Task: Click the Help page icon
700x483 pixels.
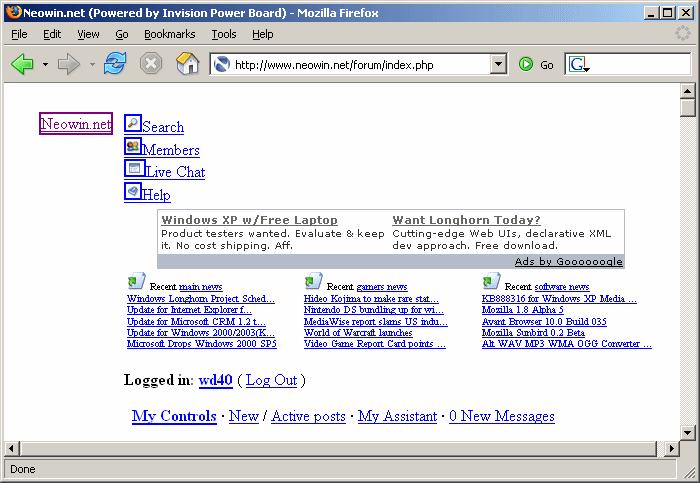Action: [x=133, y=191]
